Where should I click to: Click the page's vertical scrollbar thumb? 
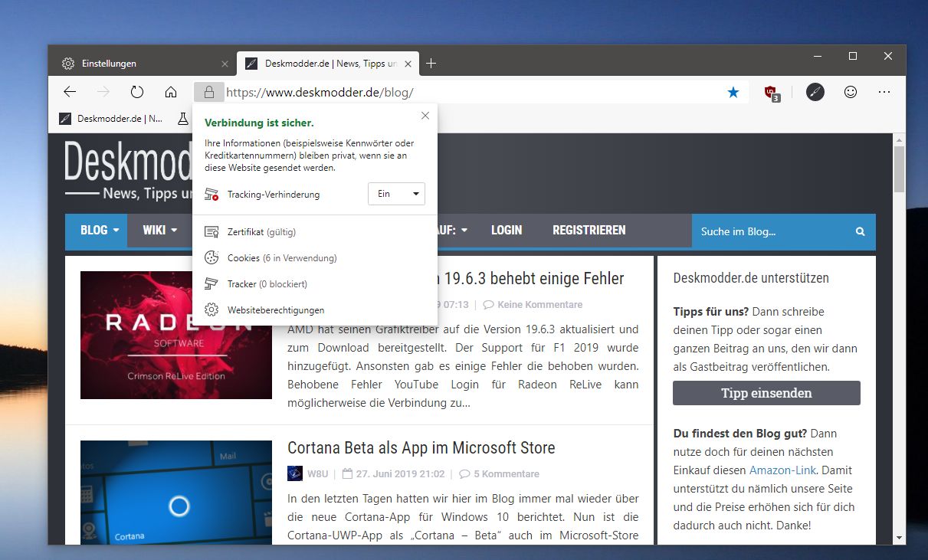[x=900, y=169]
